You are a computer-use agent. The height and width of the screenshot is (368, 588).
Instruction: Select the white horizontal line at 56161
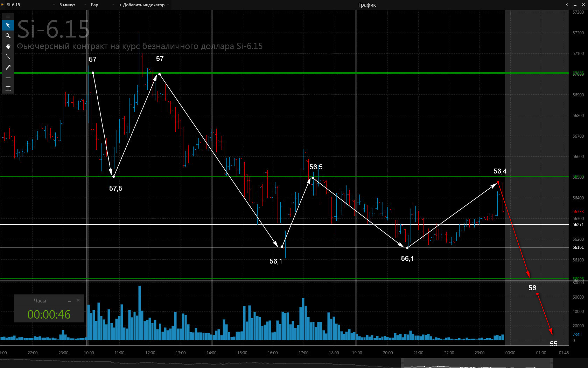pyautogui.click(x=284, y=247)
